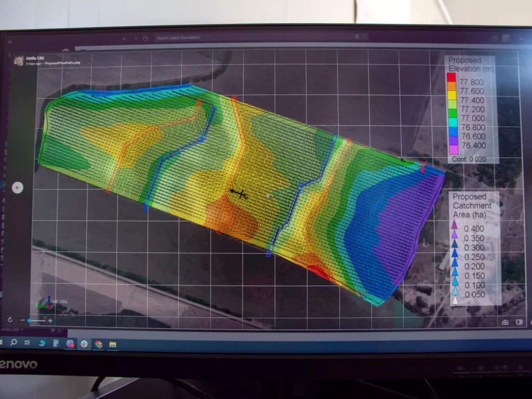Image resolution: width=532 pixels, height=399 pixels.
Task: Open Task View on the taskbar
Action: point(27,343)
